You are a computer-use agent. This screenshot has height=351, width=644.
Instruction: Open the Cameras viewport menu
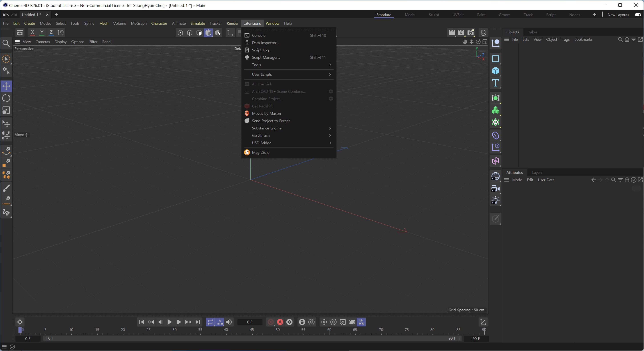[x=42, y=42]
